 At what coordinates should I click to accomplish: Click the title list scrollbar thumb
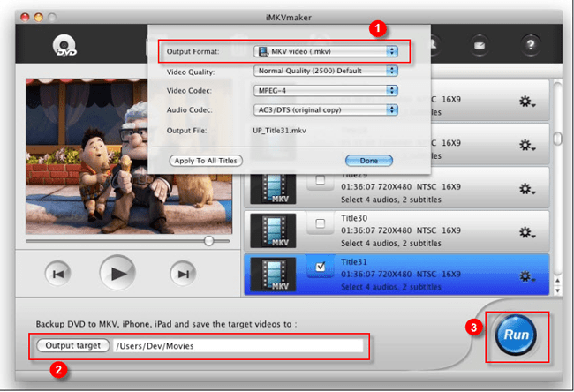point(557,139)
